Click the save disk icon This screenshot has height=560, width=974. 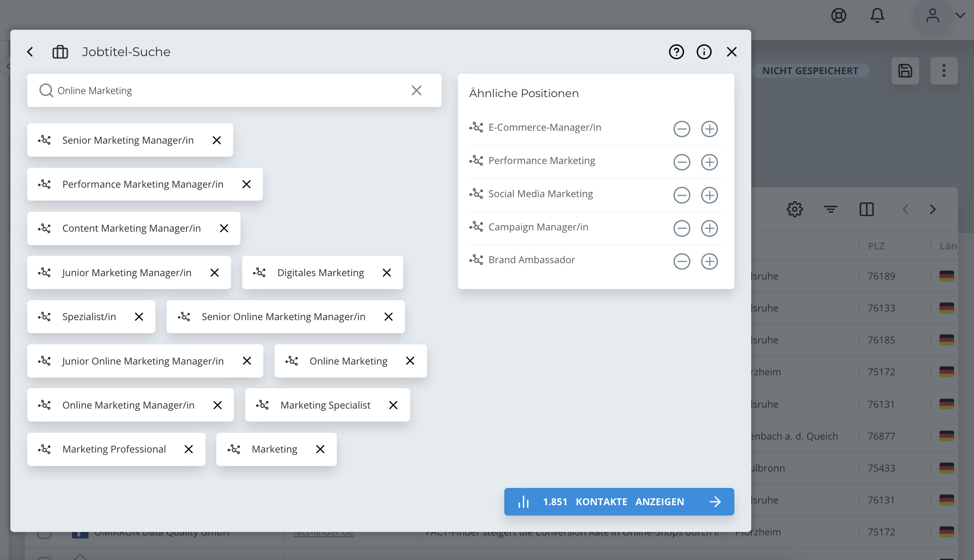point(905,71)
